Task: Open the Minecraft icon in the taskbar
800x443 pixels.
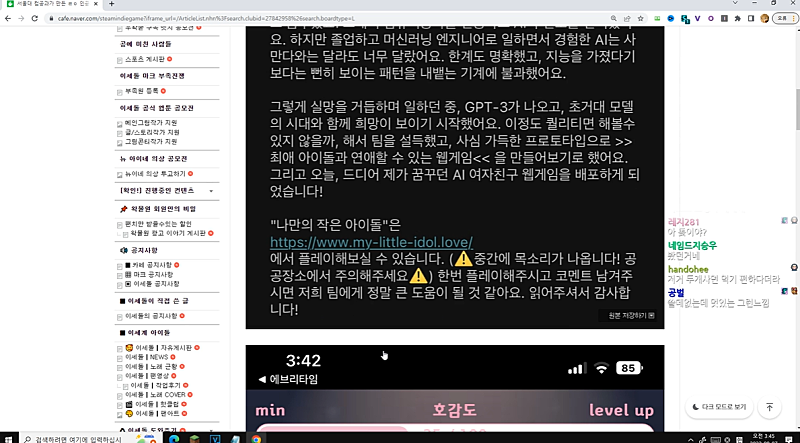Action: [x=193, y=439]
